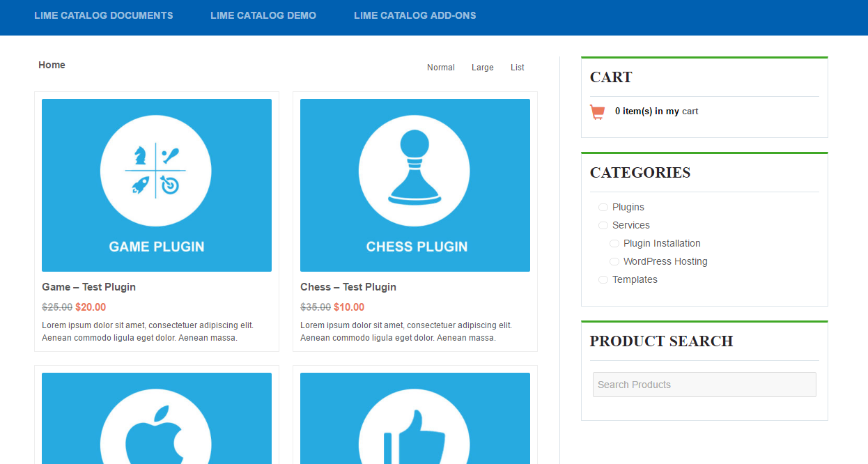Focus the Search Products field
The height and width of the screenshot is (464, 868).
tap(704, 385)
